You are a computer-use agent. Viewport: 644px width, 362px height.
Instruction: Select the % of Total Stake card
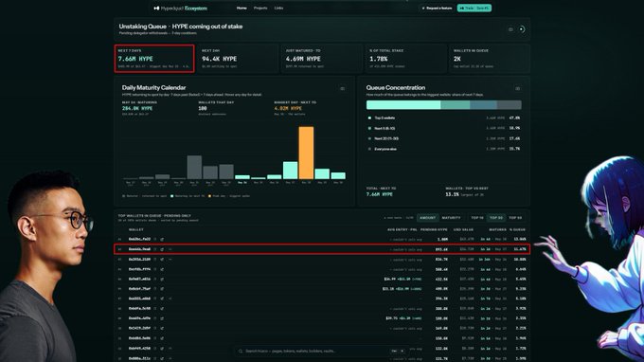[x=405, y=59]
